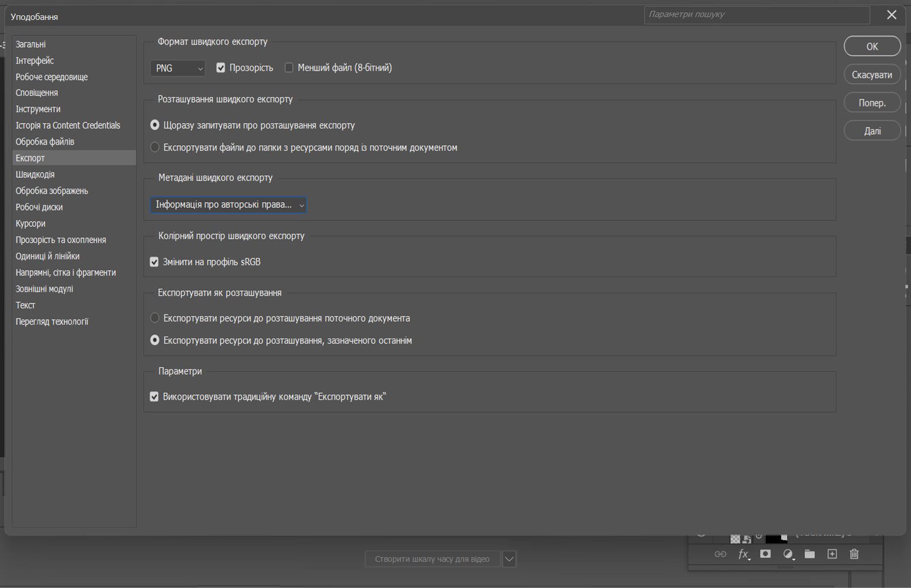
Task: Open layer style fx menu in Layers panel
Action: coord(744,554)
